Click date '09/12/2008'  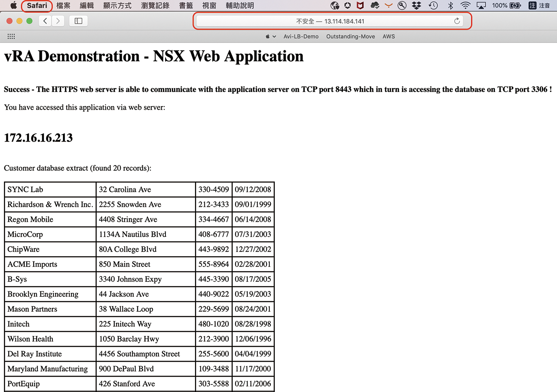253,190
